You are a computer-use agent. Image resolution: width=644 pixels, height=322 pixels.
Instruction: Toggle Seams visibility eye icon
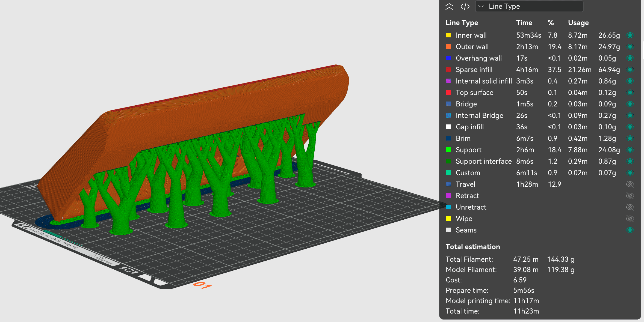pos(630,230)
